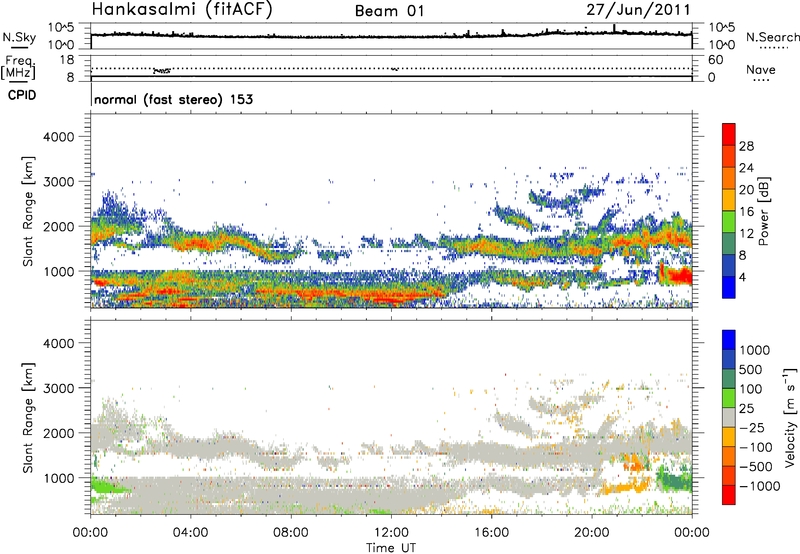Click the 'N.Sky' legend label
Image resolution: width=800 pixels, height=554 pixels.
[19, 37]
